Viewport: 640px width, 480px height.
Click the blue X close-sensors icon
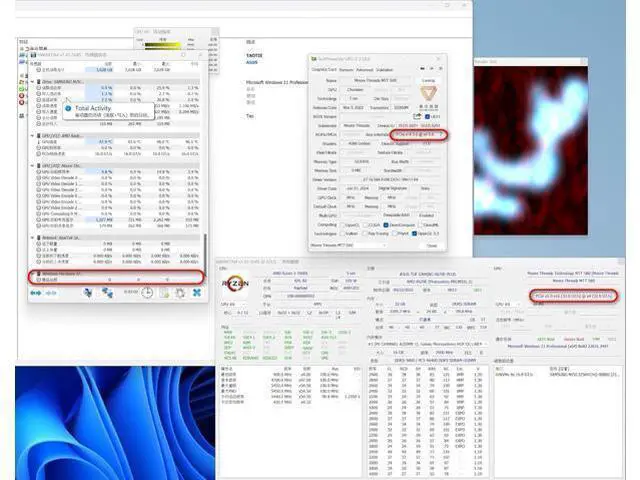197,293
